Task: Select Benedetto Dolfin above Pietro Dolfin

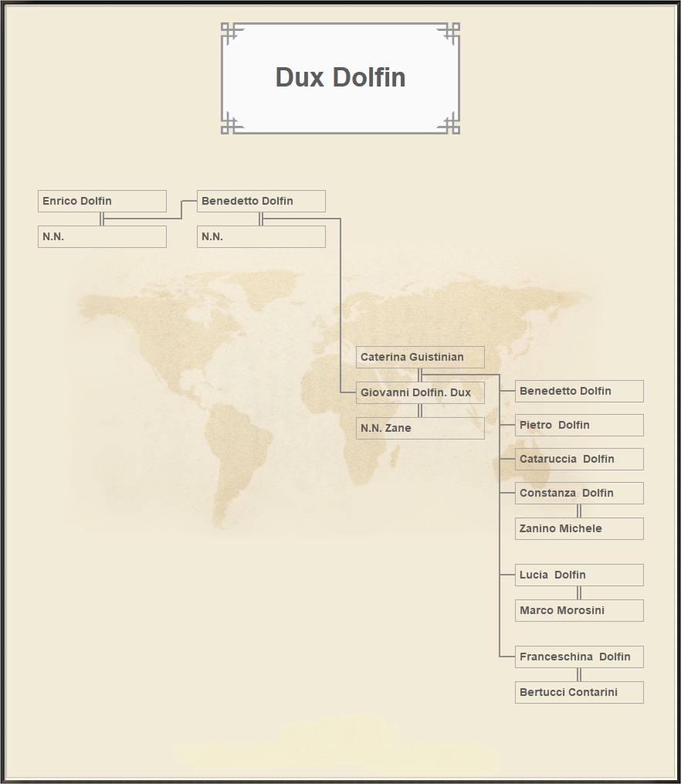Action: click(x=579, y=391)
